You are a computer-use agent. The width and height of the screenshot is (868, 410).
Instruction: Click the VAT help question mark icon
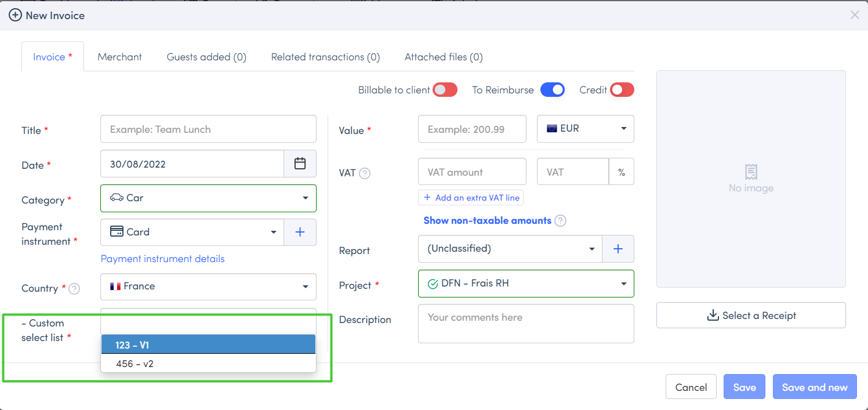(x=365, y=173)
